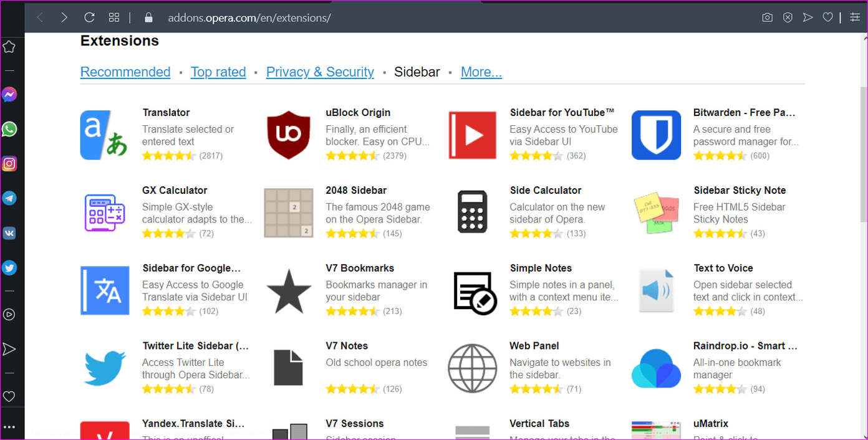868x440 pixels.
Task: Click the V7 Bookmarks star thumbnail
Action: pyautogui.click(x=289, y=291)
